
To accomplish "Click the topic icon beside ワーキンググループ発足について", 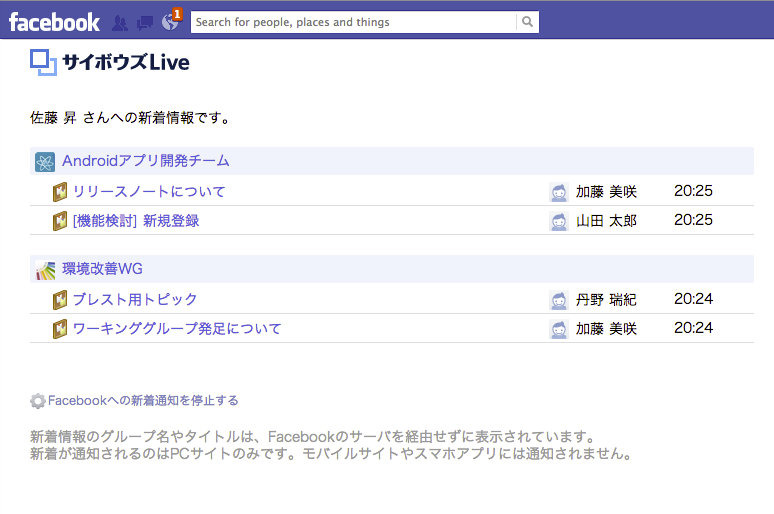I will (x=60, y=329).
